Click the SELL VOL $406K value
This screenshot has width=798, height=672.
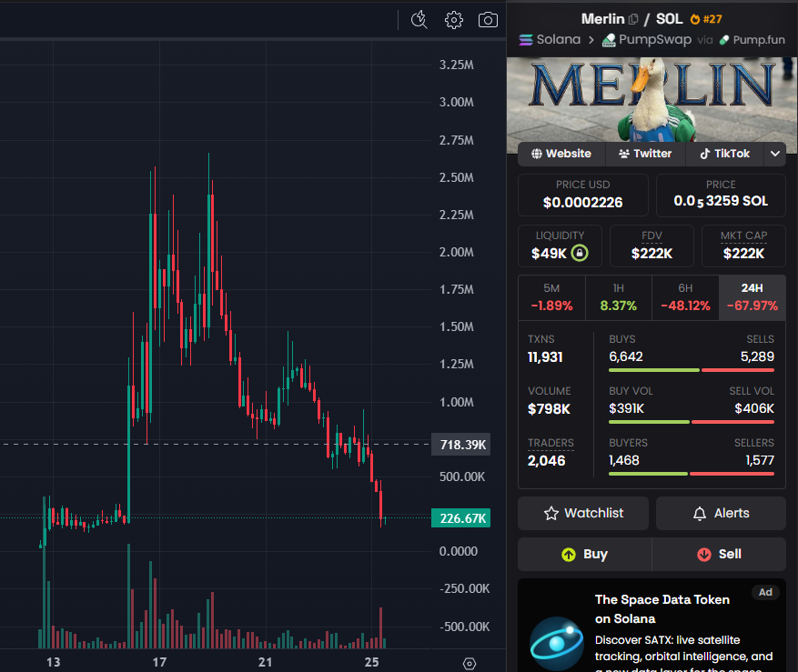754,408
